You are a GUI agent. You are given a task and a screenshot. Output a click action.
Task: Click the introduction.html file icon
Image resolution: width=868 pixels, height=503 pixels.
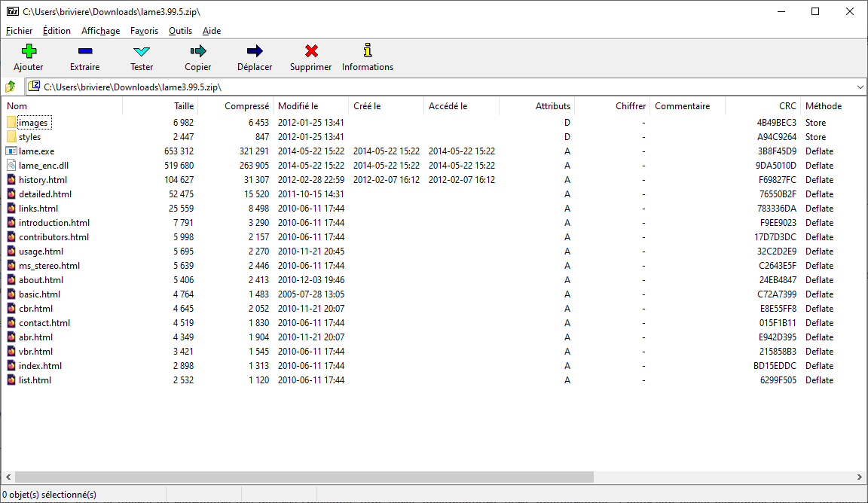click(x=11, y=222)
